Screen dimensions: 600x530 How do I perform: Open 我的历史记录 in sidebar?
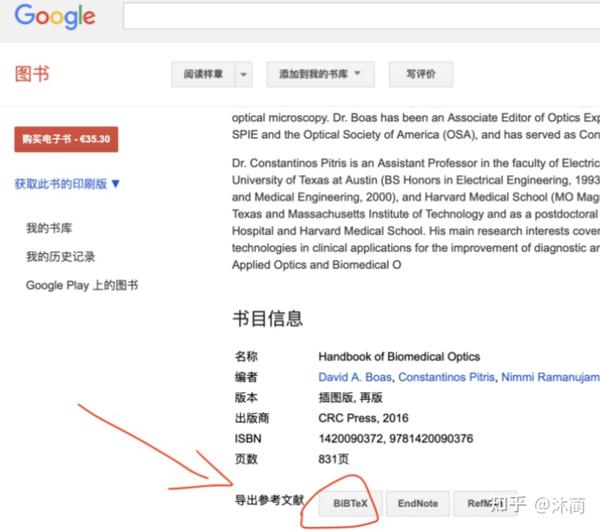[x=60, y=257]
